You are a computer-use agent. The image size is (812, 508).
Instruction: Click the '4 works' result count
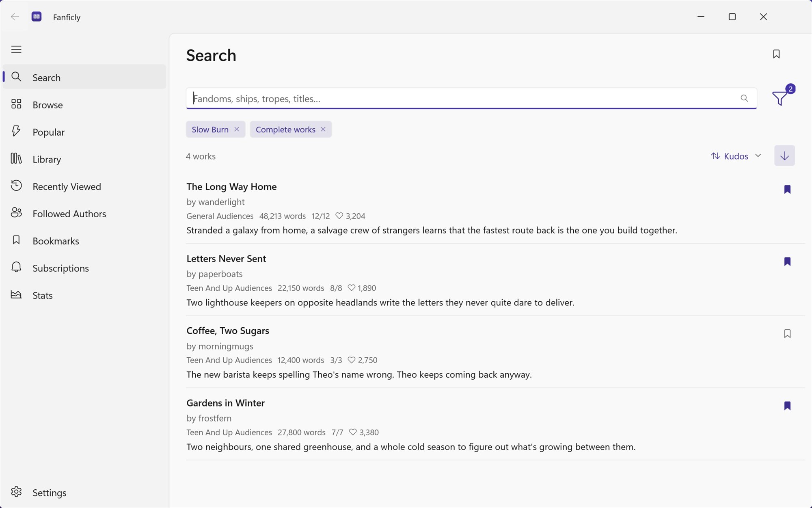(201, 156)
